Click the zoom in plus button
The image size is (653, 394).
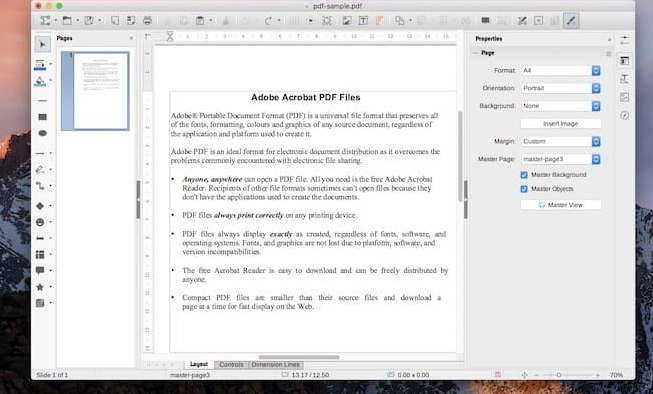tap(598, 375)
